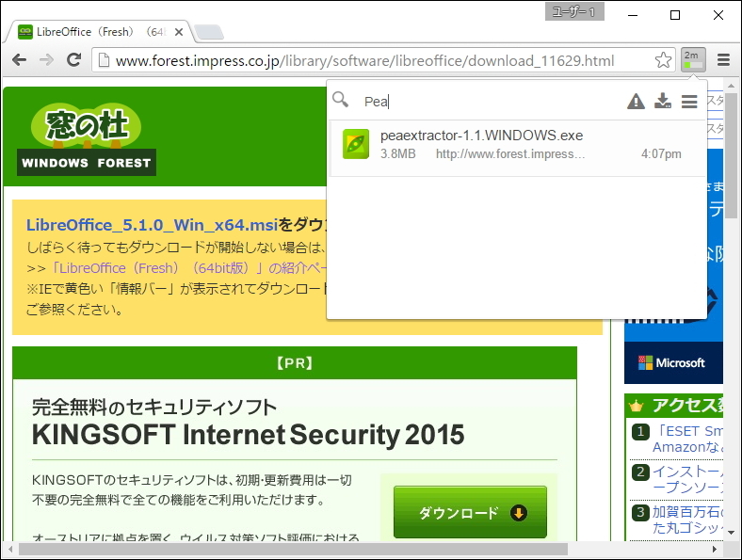Viewport: 742px width, 560px height.
Task: Reload the current page
Action: click(x=73, y=59)
